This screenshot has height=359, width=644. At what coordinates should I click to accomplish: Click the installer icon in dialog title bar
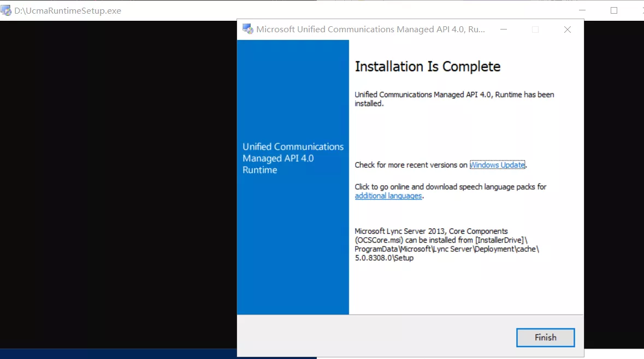click(x=247, y=30)
